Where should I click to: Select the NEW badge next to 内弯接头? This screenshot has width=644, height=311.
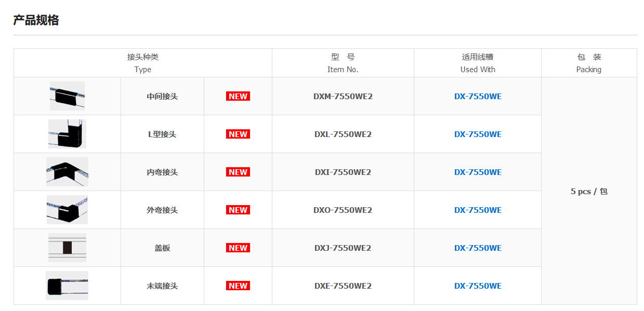click(238, 172)
